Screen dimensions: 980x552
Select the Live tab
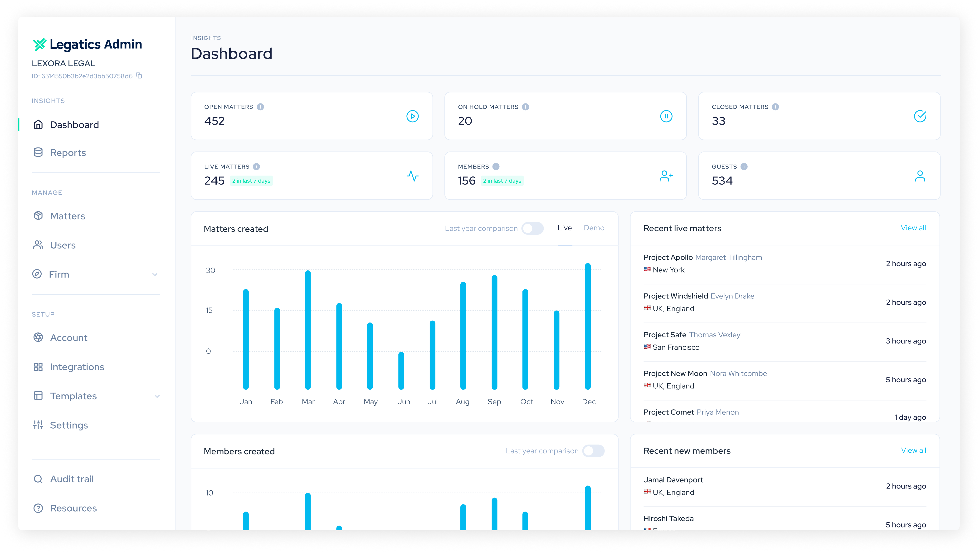565,228
